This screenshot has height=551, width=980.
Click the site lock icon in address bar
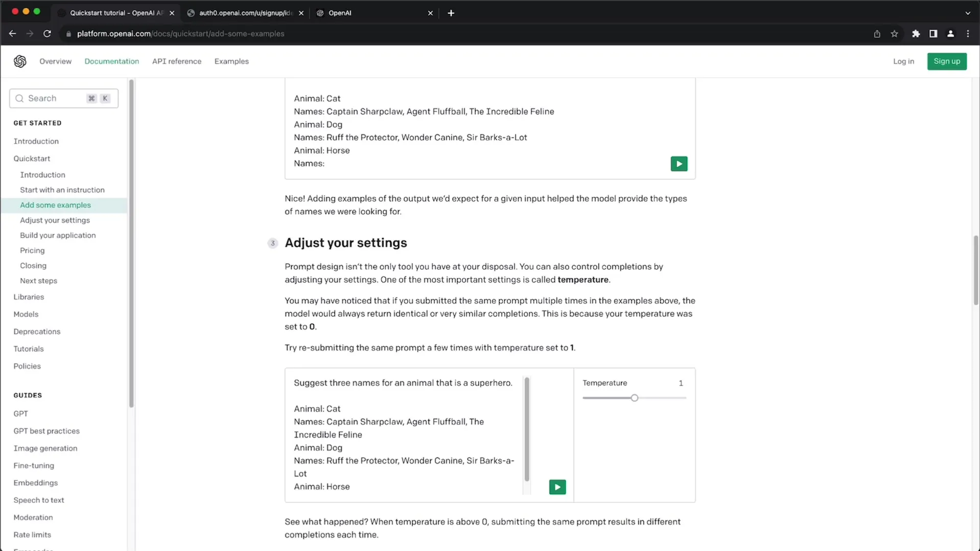coord(68,34)
